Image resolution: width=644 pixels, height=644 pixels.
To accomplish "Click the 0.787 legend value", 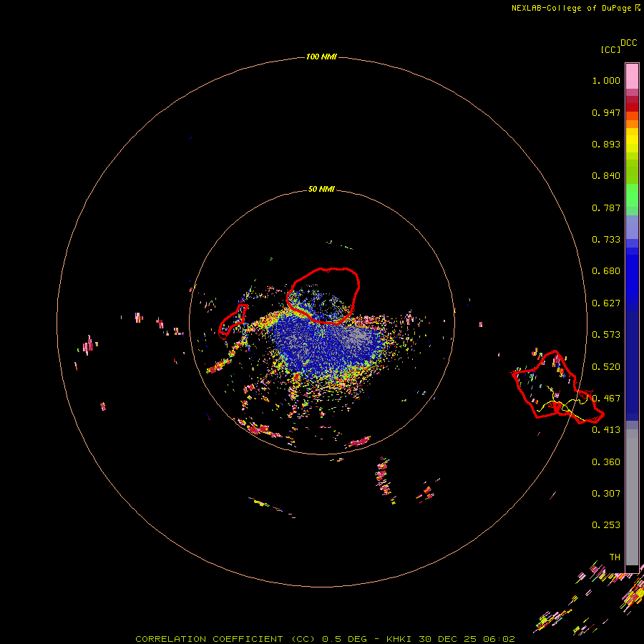I will (606, 208).
